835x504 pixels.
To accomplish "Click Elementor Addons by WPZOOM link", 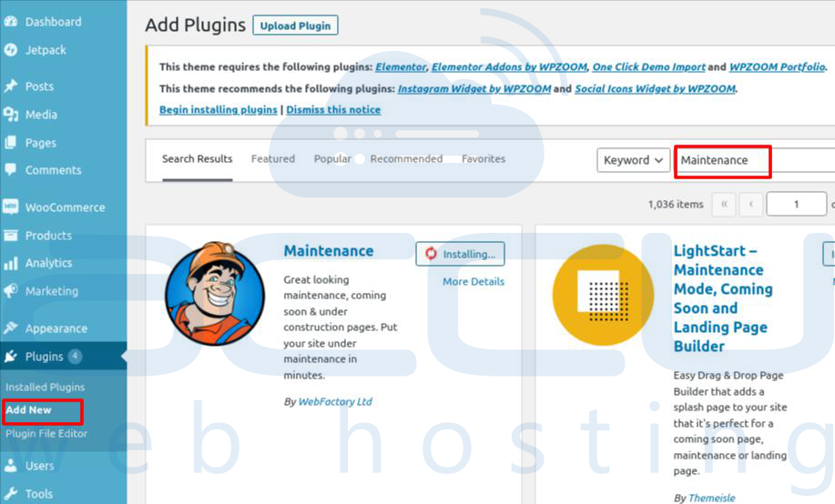I will pos(509,66).
